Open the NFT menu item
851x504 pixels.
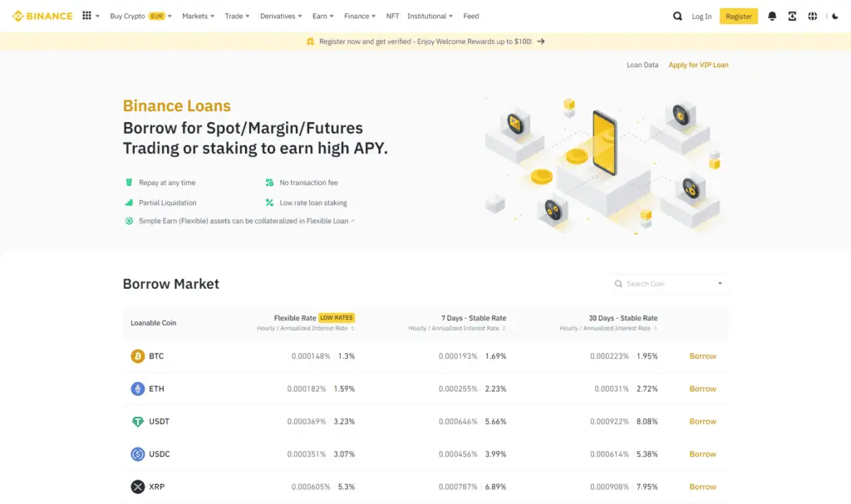pyautogui.click(x=392, y=16)
